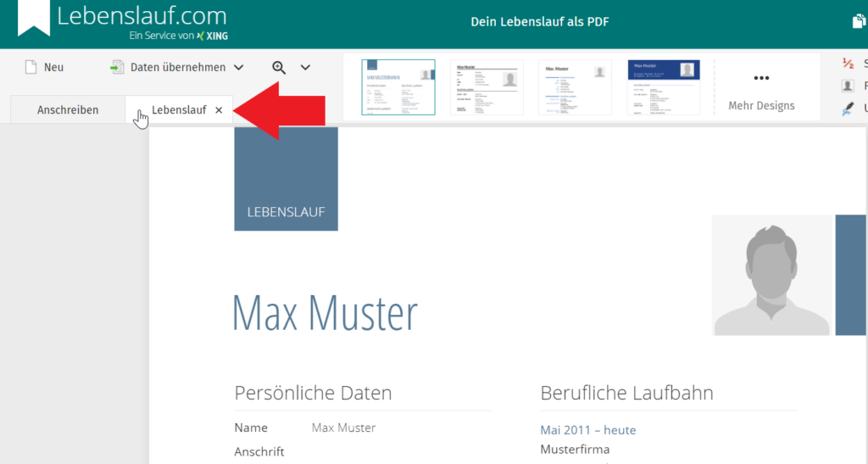The image size is (868, 464).
Task: Choose the third design with blue timeline
Action: [x=576, y=87]
